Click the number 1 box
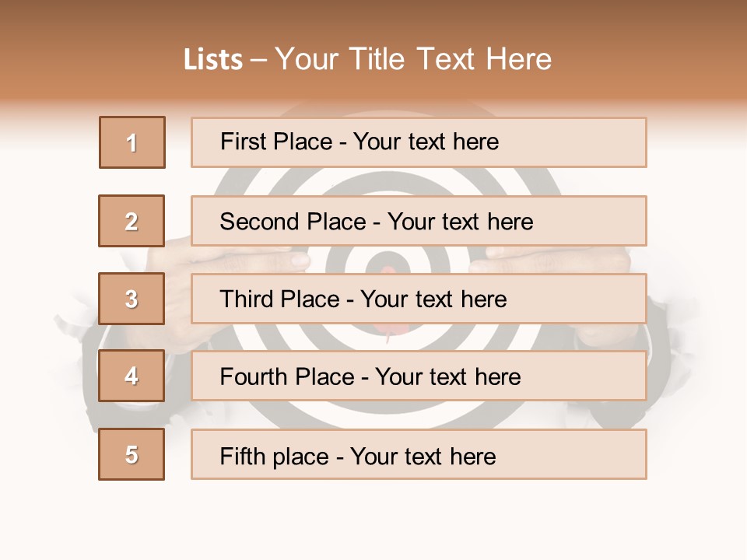Viewport: 747px width, 560px height. (x=132, y=142)
